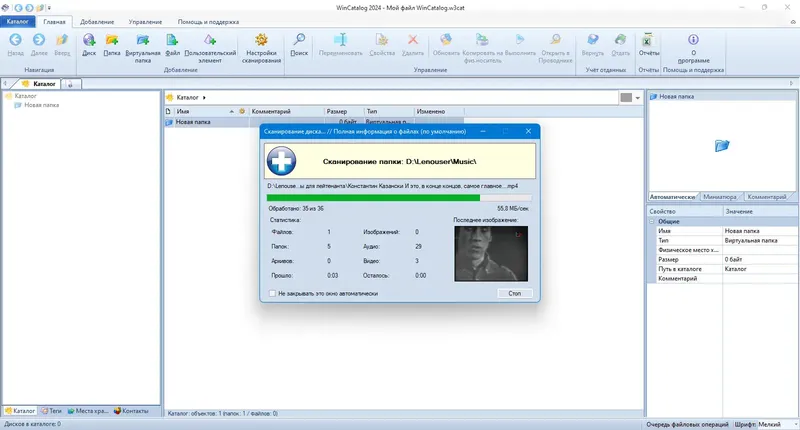
Task: Click the Отдать ribbon icon
Action: click(620, 40)
